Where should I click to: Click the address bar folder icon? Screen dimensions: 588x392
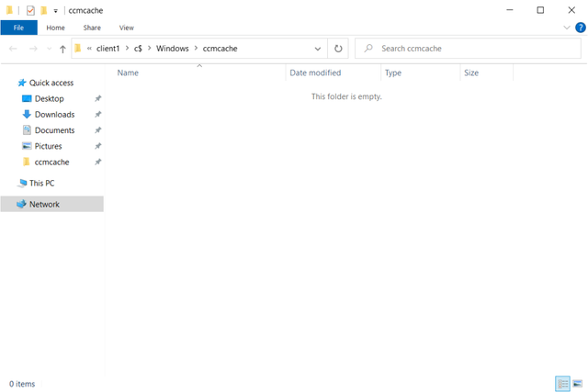click(x=78, y=49)
